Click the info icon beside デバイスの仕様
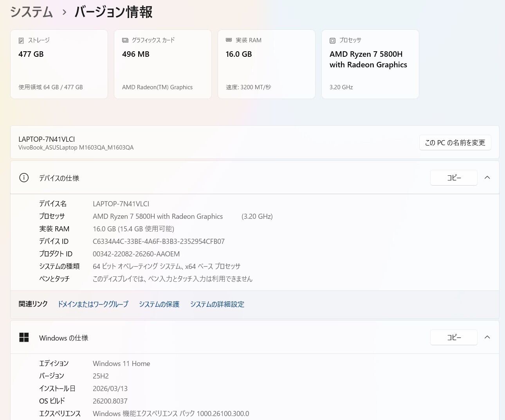505x420 pixels. click(24, 178)
